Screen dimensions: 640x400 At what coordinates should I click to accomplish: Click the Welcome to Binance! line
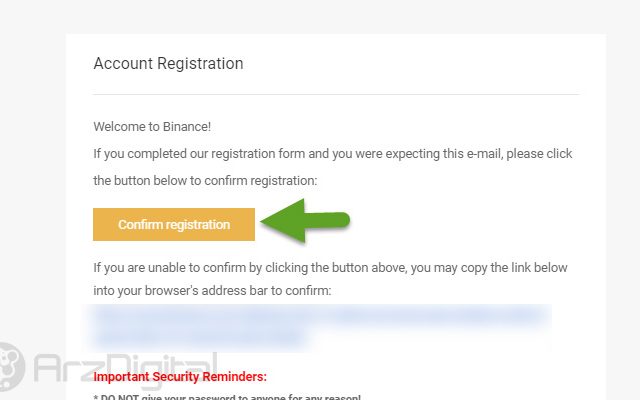pyautogui.click(x=152, y=127)
